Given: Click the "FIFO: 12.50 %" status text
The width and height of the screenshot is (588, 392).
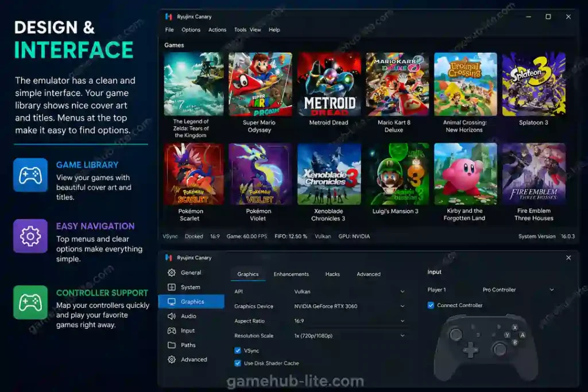Looking at the screenshot, I should point(291,236).
